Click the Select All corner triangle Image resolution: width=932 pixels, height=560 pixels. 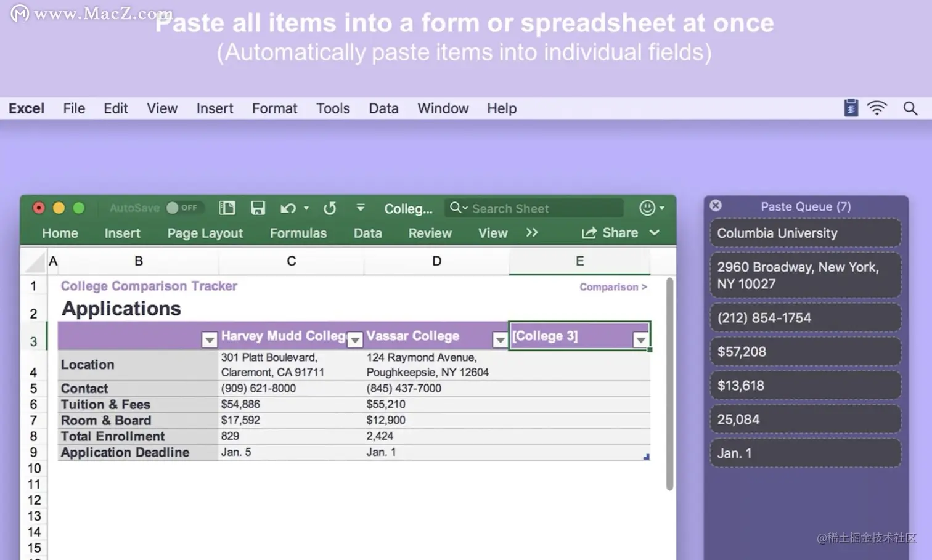33,262
